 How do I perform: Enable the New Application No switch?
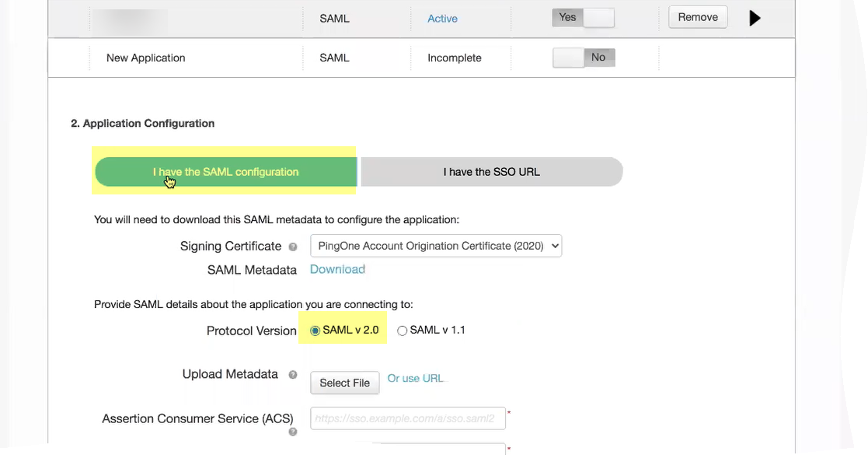584,58
